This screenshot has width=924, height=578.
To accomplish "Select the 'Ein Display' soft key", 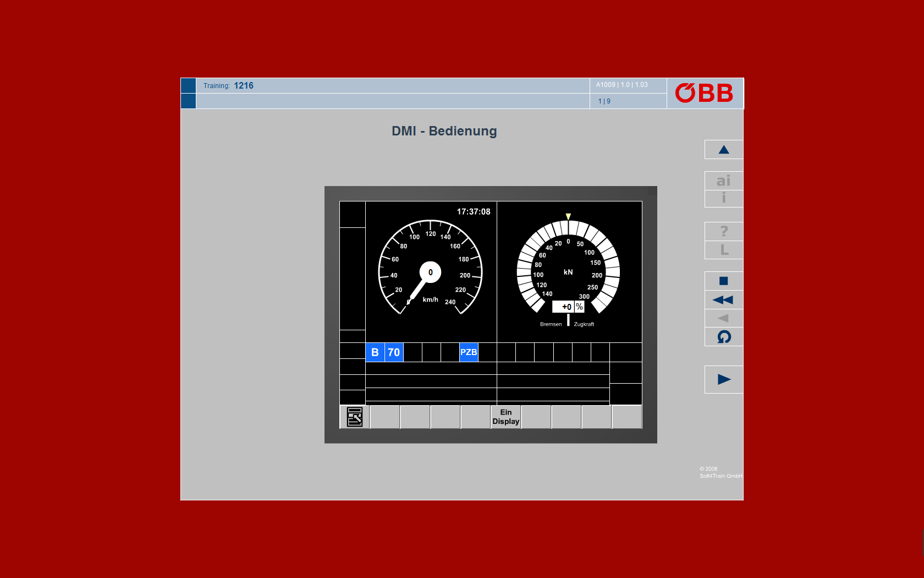I will pos(506,417).
